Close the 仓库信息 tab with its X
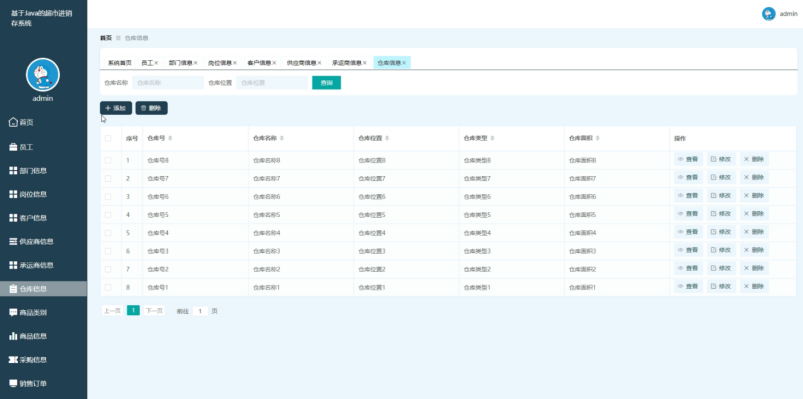Screen dimensions: 803x399 pyautogui.click(x=404, y=63)
